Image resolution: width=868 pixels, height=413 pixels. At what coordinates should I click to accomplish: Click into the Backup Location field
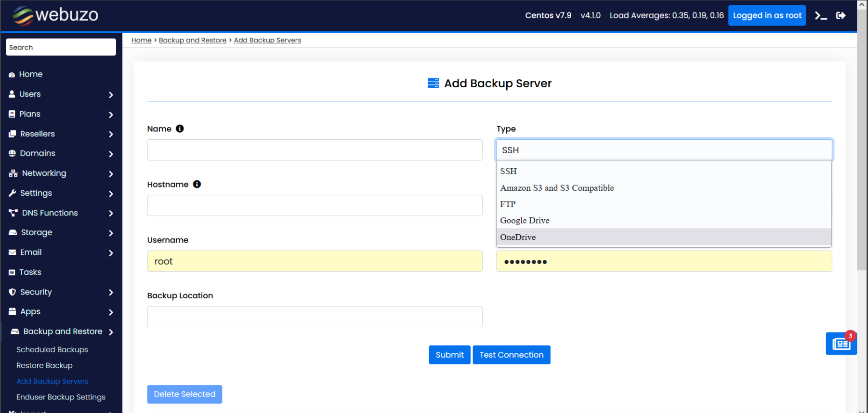tap(315, 317)
